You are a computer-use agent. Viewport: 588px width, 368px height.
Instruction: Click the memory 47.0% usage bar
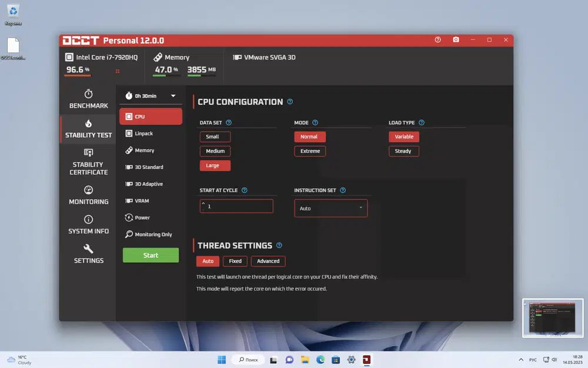(166, 75)
